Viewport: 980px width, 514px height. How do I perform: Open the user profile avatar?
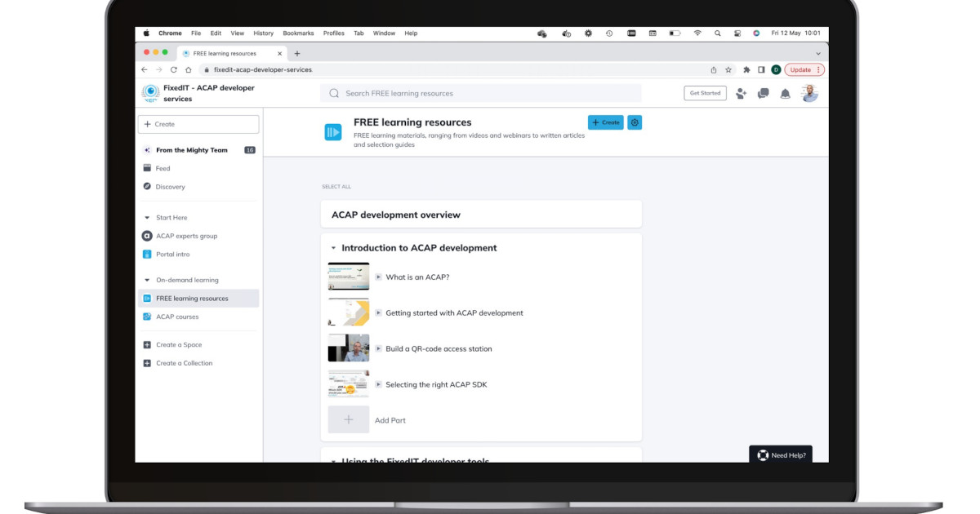click(809, 93)
